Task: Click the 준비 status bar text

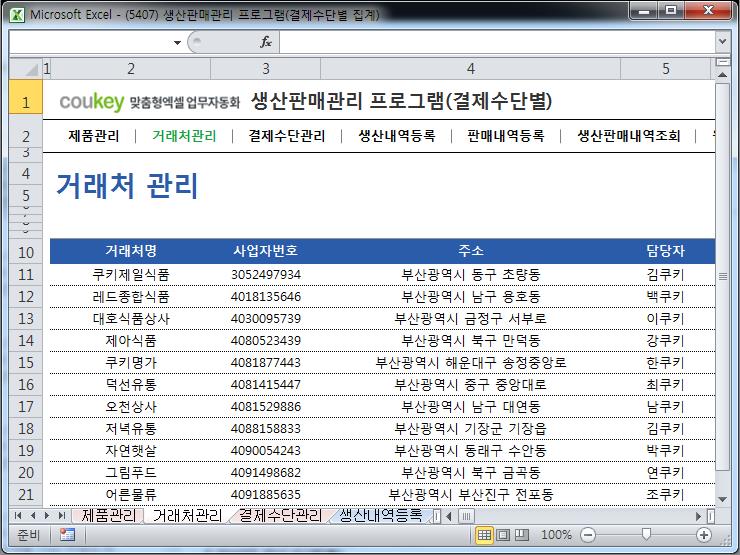Action: coord(28,535)
